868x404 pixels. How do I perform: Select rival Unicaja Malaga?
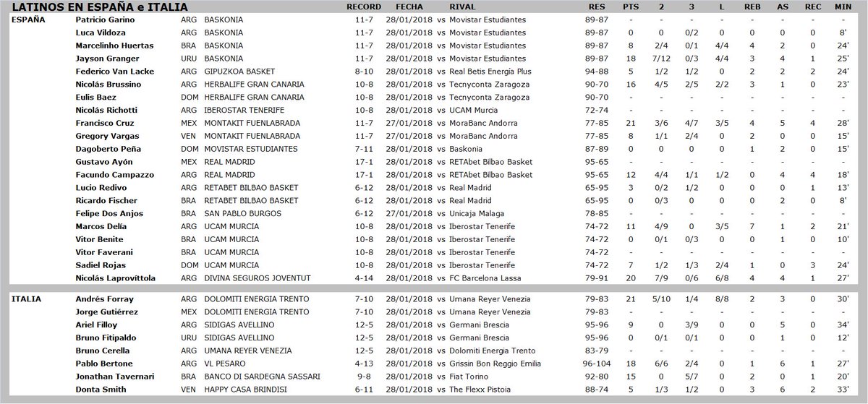pyautogui.click(x=477, y=213)
